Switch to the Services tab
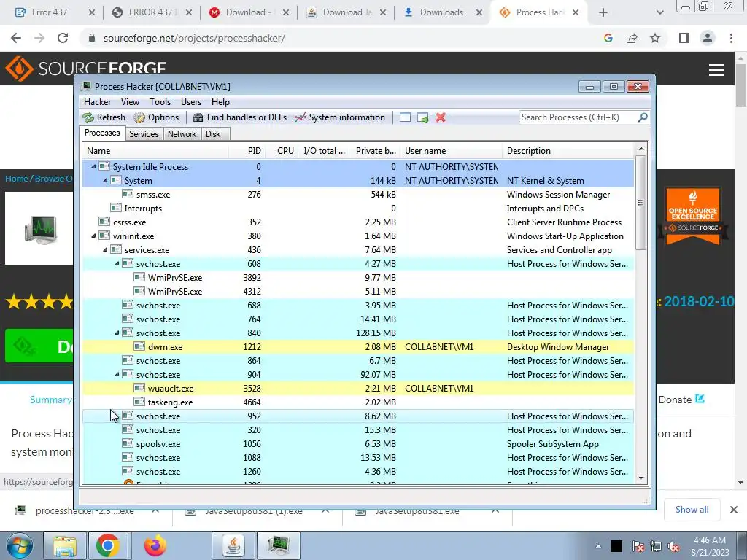 click(144, 134)
